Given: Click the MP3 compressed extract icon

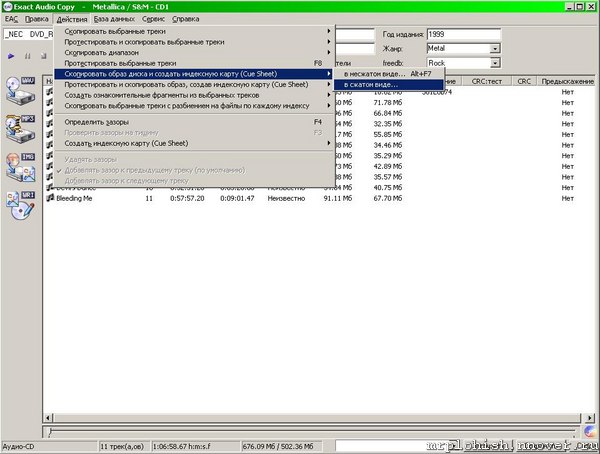Looking at the screenshot, I should pyautogui.click(x=21, y=129).
